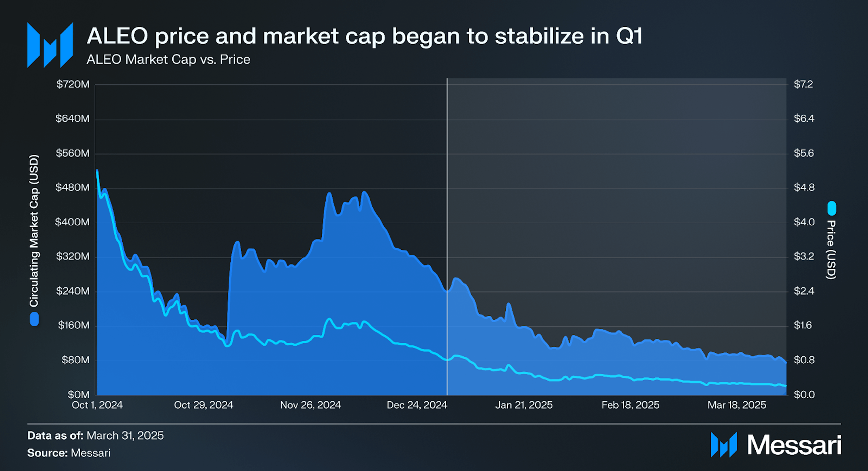This screenshot has height=471, width=868.
Task: Click the Messari logo icon beside the title
Action: pyautogui.click(x=50, y=45)
